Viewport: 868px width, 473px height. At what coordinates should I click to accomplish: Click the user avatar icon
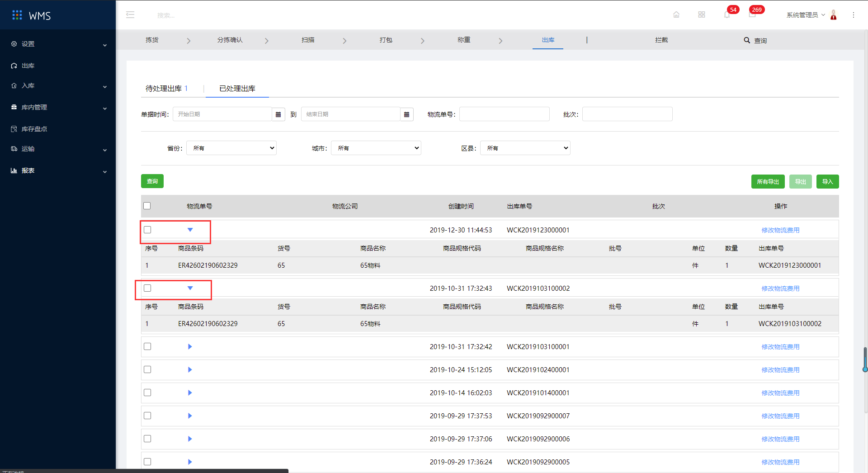click(x=834, y=15)
